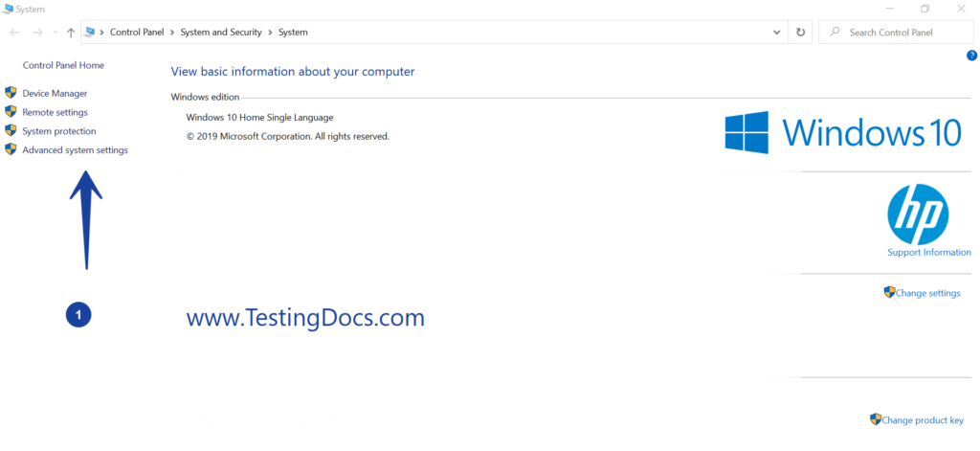The height and width of the screenshot is (451, 980).
Task: Click the HP logo
Action: tap(917, 214)
